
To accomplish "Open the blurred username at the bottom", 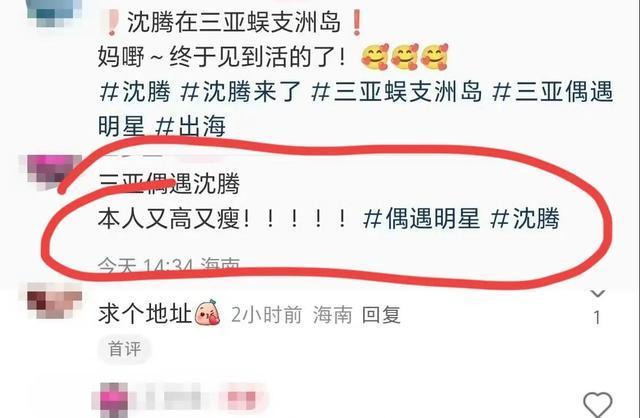I will 178,397.
